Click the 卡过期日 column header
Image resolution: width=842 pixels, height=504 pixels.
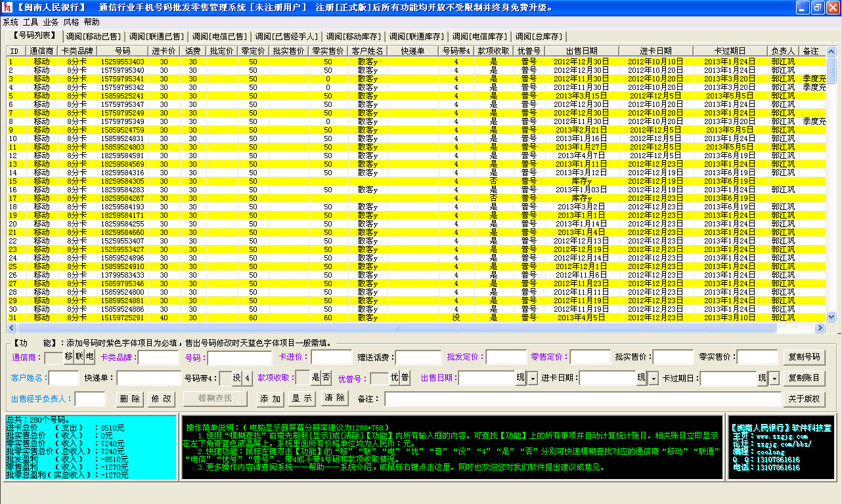tap(730, 51)
